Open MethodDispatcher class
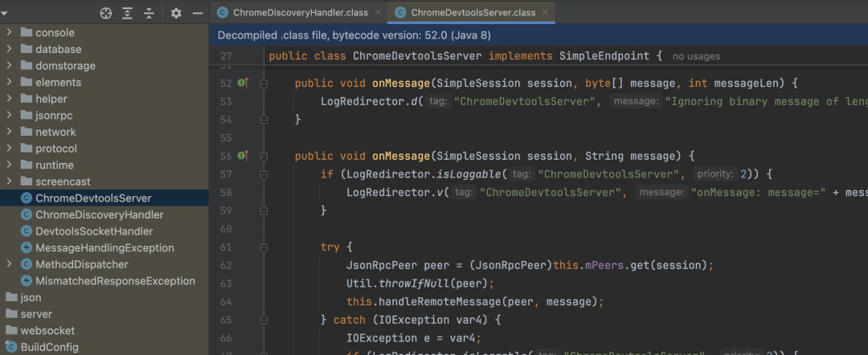Viewport: 868px width, 355px height. coord(81,264)
